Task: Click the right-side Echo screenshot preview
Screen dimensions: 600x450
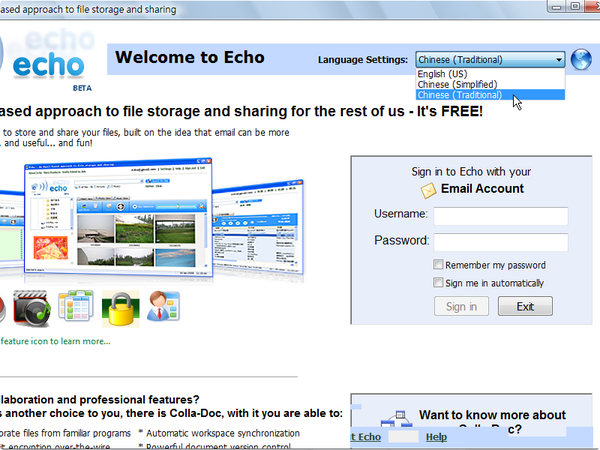Action: coord(258,227)
